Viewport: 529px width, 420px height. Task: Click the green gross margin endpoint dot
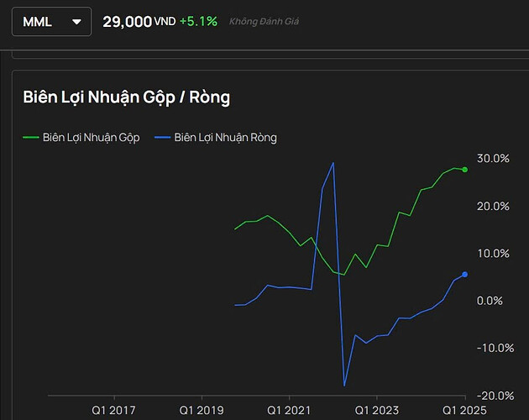click(465, 170)
